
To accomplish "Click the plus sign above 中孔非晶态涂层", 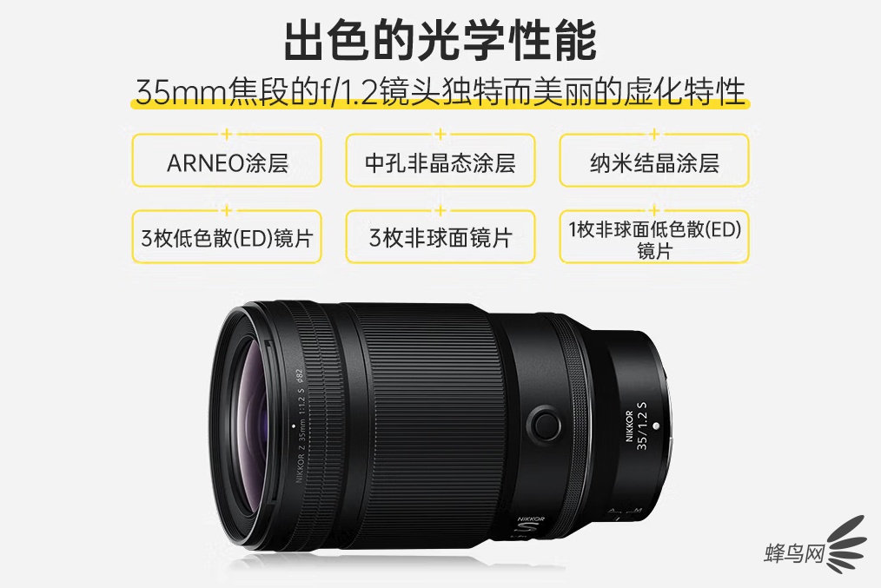I will click(440, 134).
